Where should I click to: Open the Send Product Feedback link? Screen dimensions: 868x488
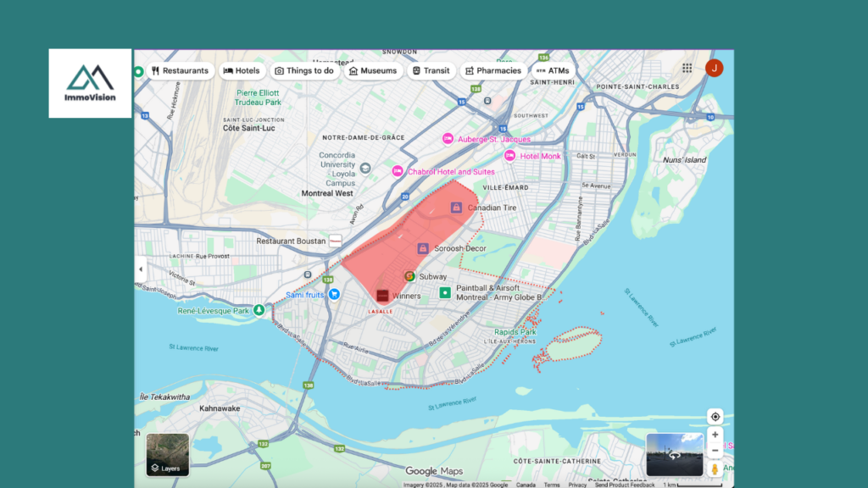click(625, 485)
